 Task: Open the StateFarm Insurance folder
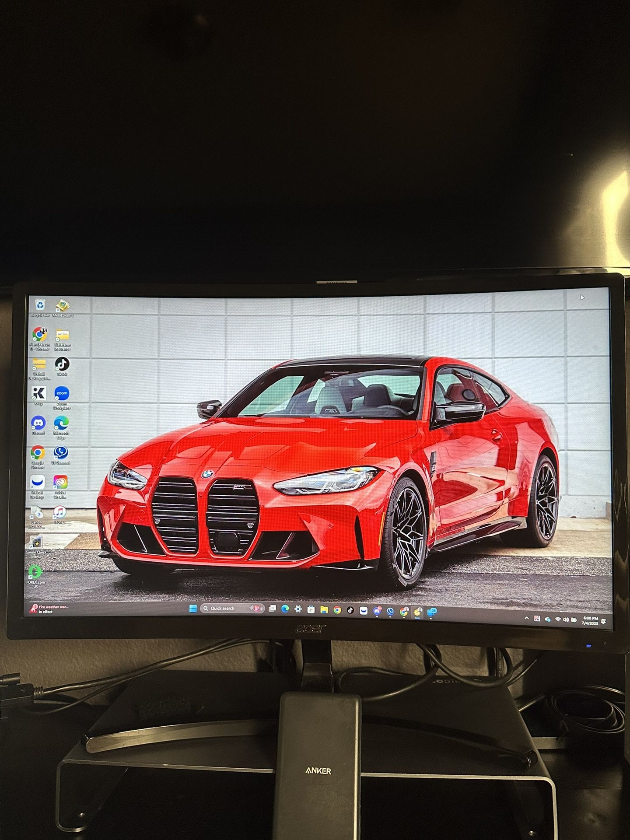(x=63, y=339)
